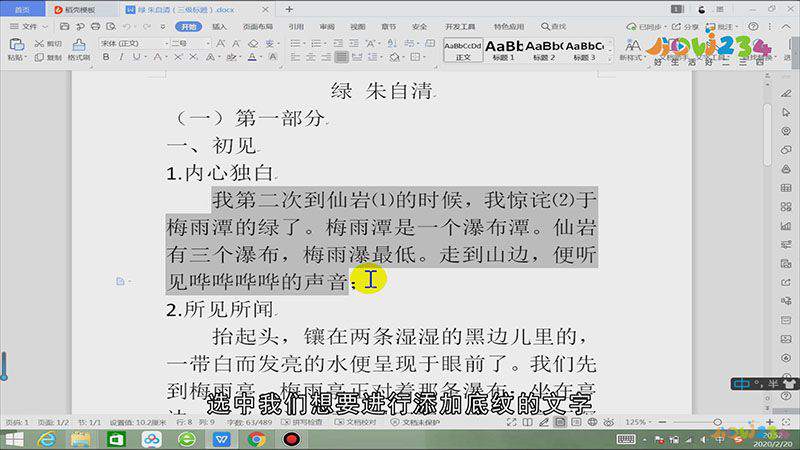This screenshot has width=800, height=450.
Task: Apply the 标题 1 style
Action: click(x=503, y=51)
